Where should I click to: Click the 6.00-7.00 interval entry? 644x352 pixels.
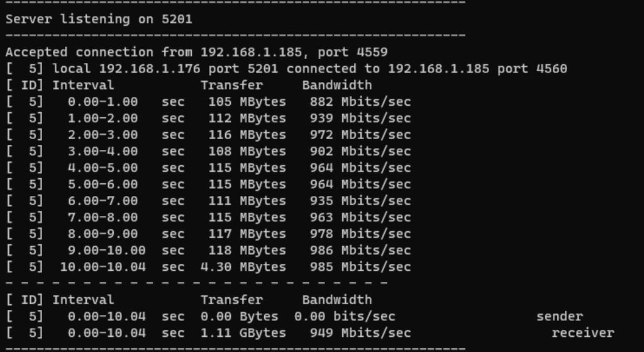click(103, 200)
